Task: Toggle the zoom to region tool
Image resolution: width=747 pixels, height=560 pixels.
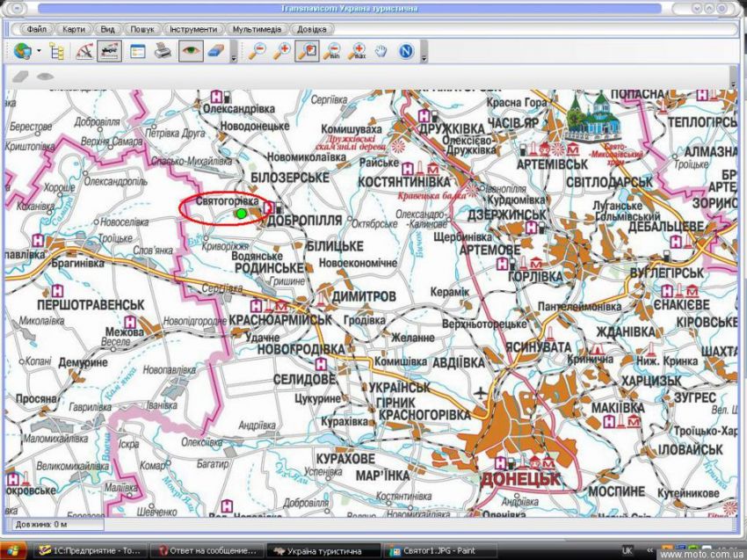Action: 307,51
